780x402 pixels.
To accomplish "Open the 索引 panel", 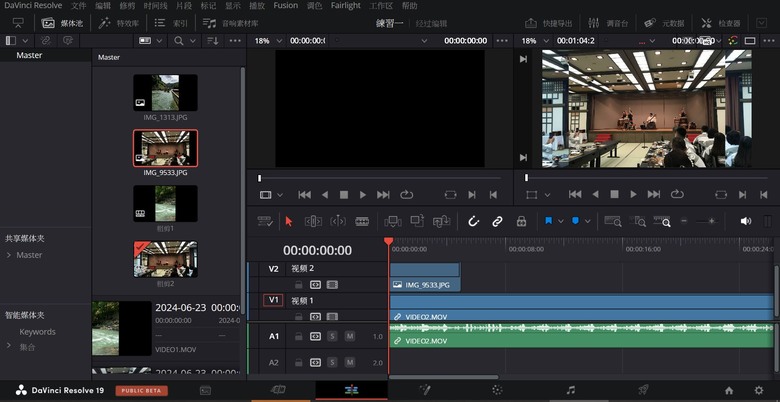I will [171, 23].
